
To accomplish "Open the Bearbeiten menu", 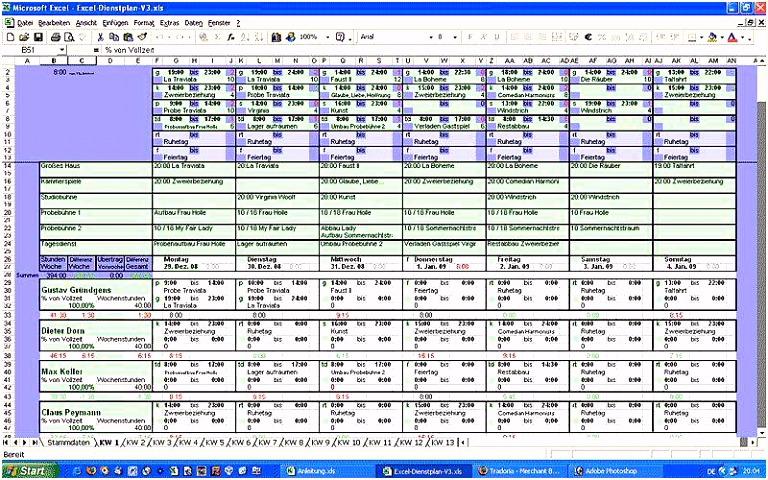I will point(54,23).
